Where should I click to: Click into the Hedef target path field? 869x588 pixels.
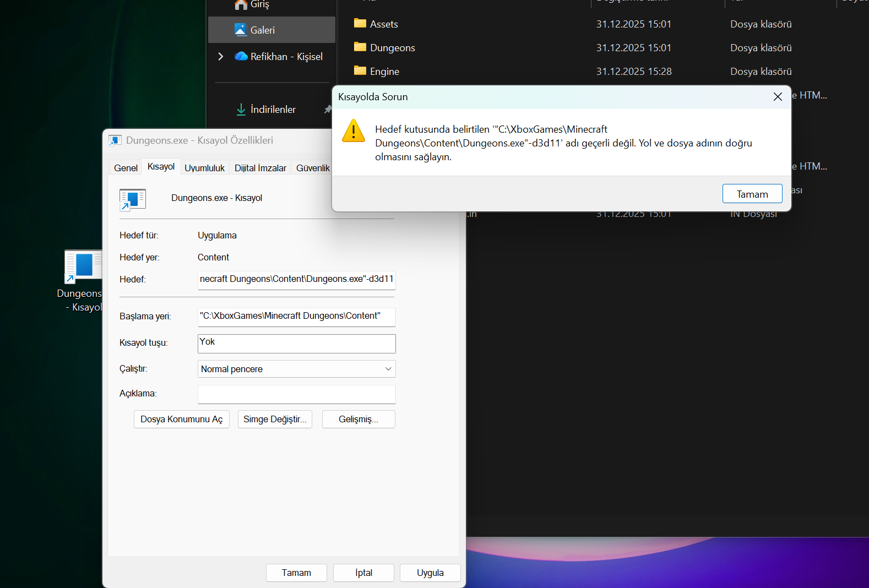point(296,280)
